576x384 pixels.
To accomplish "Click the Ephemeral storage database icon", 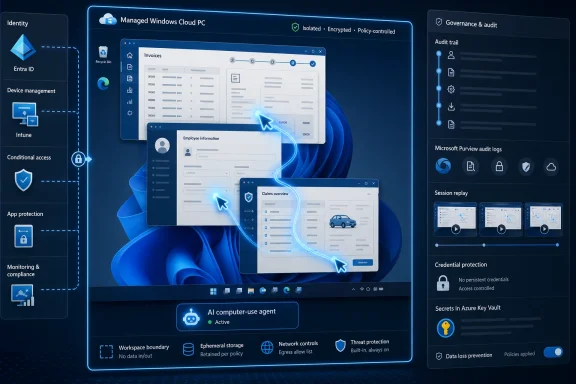I will [188, 349].
